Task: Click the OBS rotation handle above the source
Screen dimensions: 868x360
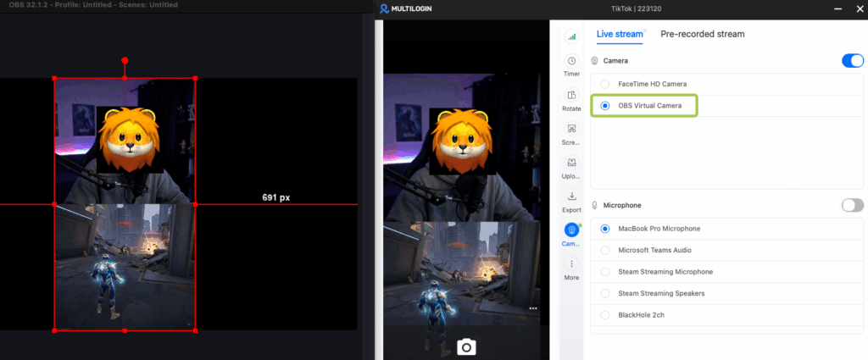Action: click(x=125, y=60)
